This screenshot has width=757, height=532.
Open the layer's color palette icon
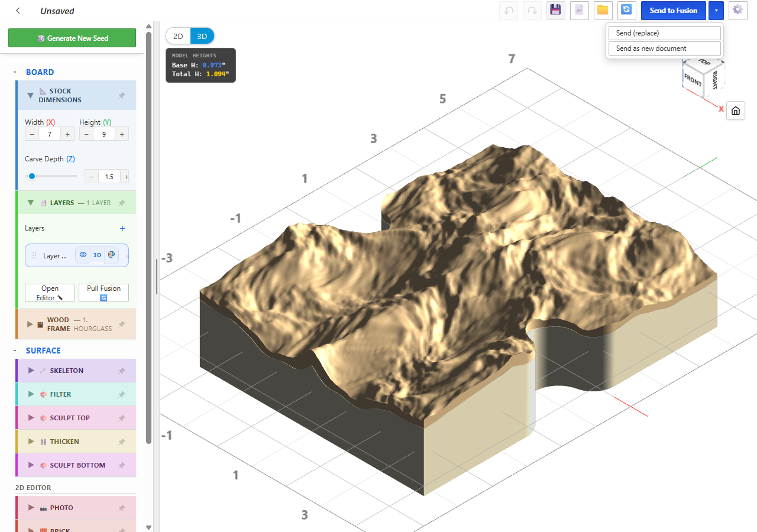pos(111,255)
